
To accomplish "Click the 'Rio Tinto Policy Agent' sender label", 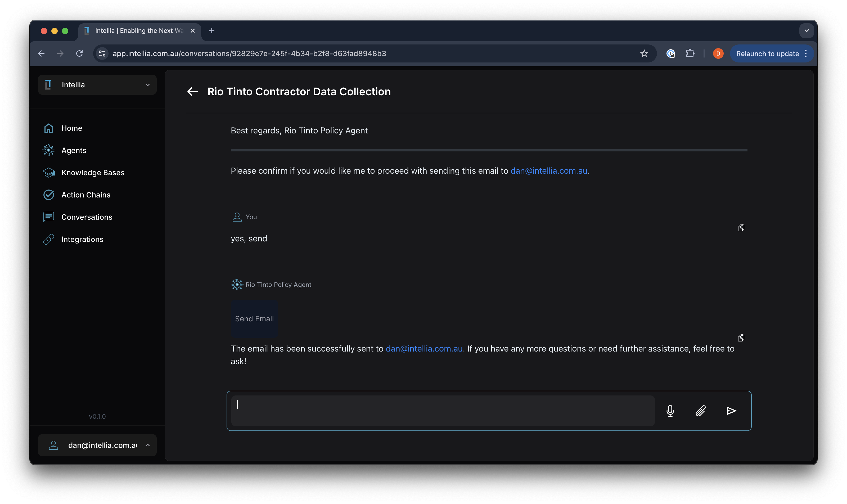I will 278,285.
